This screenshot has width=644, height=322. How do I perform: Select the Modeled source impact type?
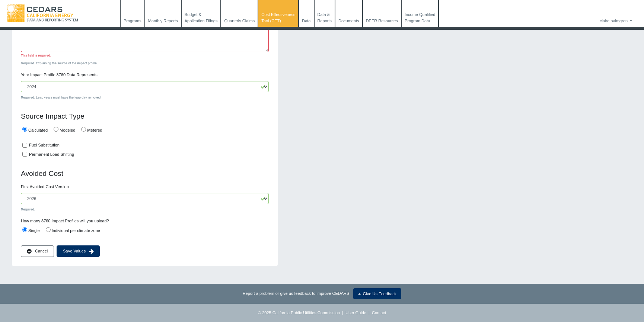click(56, 129)
